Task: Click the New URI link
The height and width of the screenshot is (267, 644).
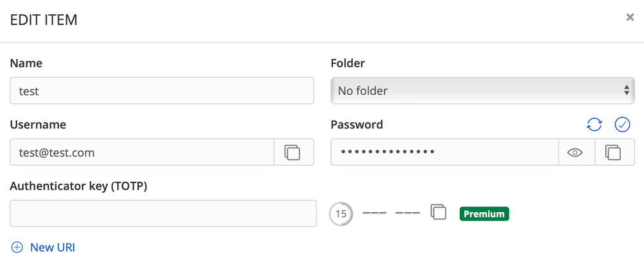Action: click(x=53, y=247)
